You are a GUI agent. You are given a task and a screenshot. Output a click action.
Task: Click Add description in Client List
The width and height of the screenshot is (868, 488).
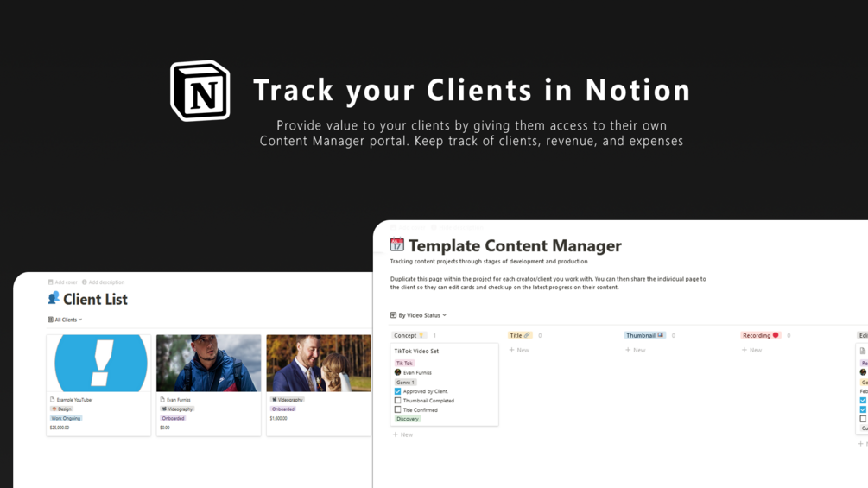point(103,282)
